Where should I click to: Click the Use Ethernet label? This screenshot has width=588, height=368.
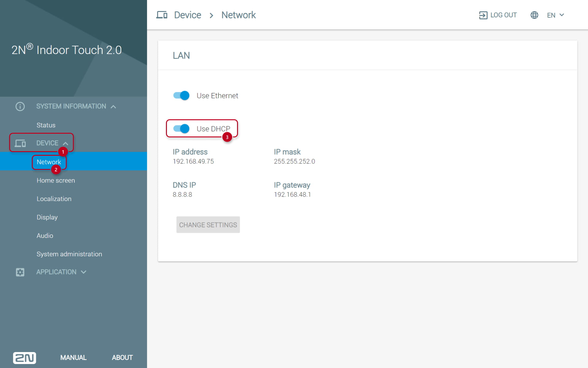(x=217, y=96)
